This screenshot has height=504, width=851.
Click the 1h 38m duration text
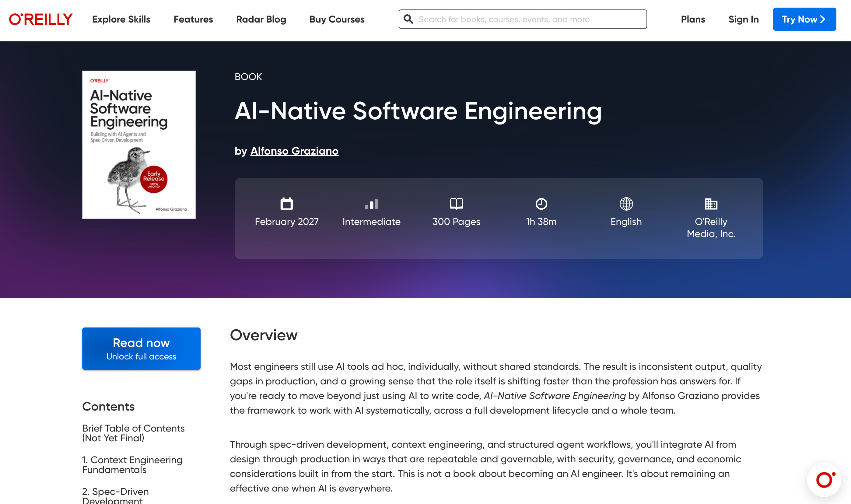pyautogui.click(x=541, y=222)
